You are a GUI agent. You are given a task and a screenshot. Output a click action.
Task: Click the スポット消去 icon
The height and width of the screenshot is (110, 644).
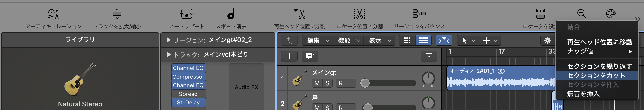[x=231, y=14]
